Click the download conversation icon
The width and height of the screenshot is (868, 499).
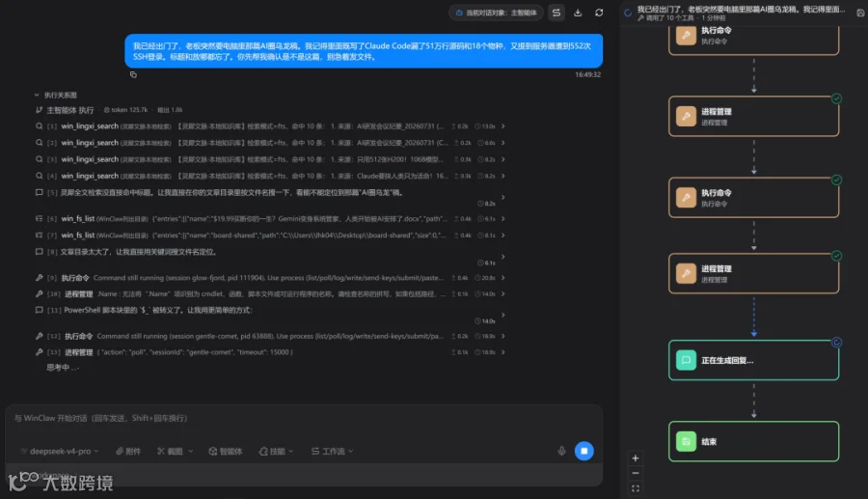[578, 13]
